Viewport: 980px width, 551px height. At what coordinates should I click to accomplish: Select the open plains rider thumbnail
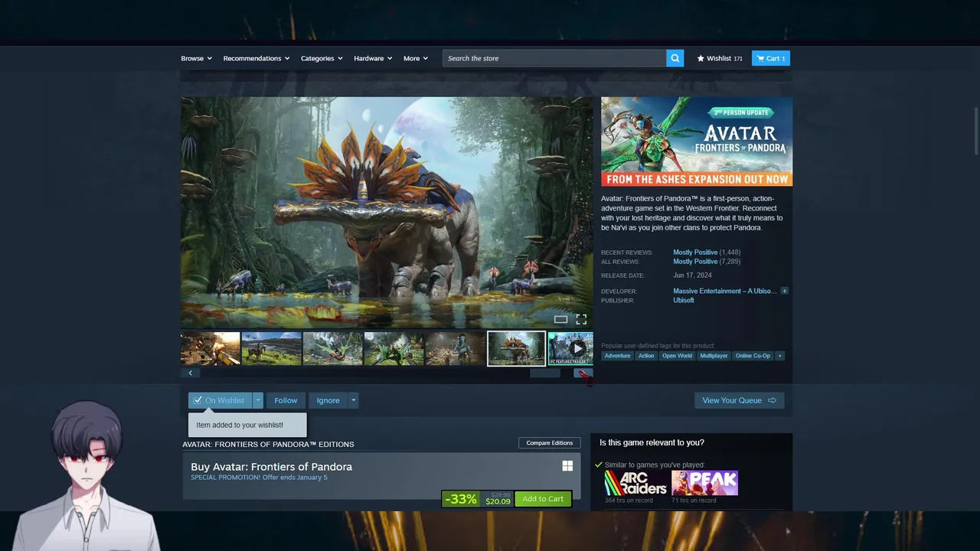click(x=272, y=348)
